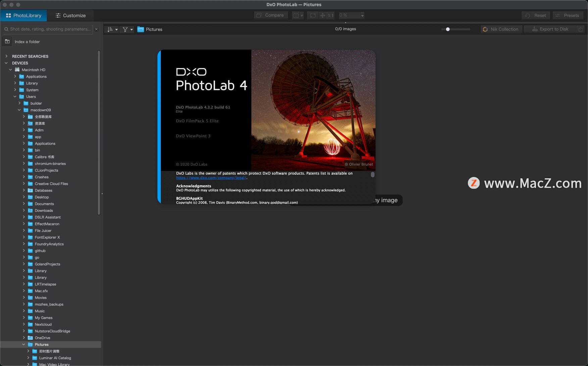Expand RECENT SEARCHES section
588x366 pixels.
click(6, 56)
